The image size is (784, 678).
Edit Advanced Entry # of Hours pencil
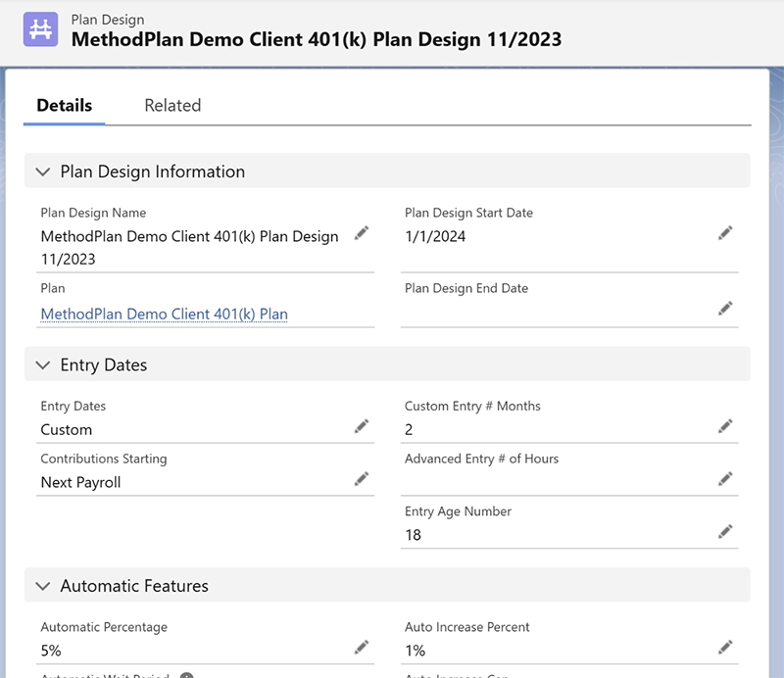(725, 478)
